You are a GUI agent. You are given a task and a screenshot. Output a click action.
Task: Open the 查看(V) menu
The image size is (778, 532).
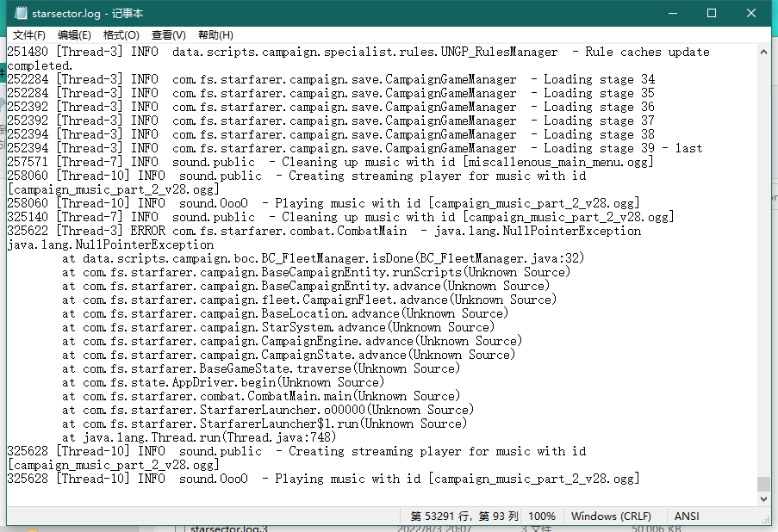point(168,35)
